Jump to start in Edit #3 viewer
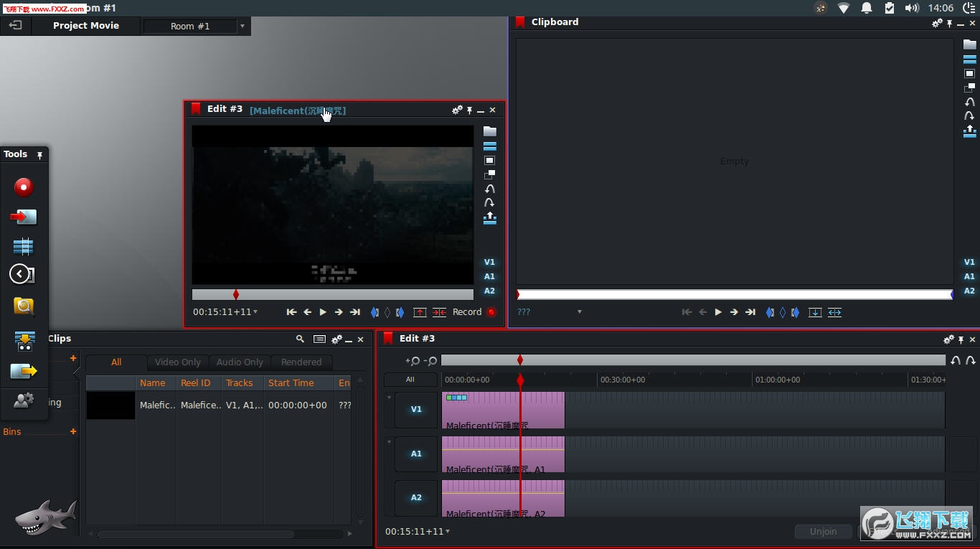The width and height of the screenshot is (980, 549). click(291, 312)
